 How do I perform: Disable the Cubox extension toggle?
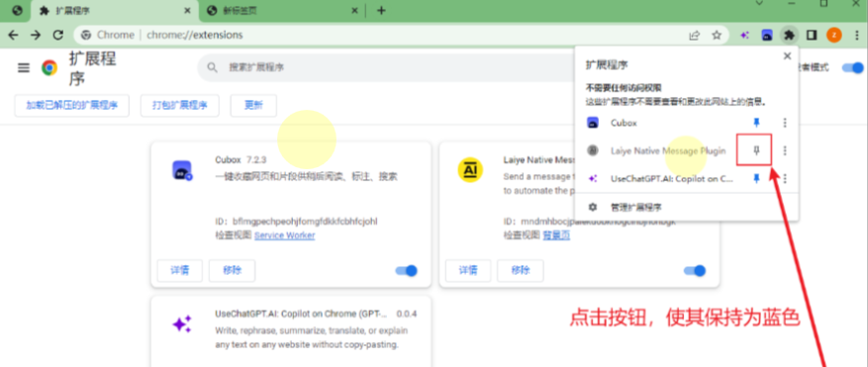407,271
